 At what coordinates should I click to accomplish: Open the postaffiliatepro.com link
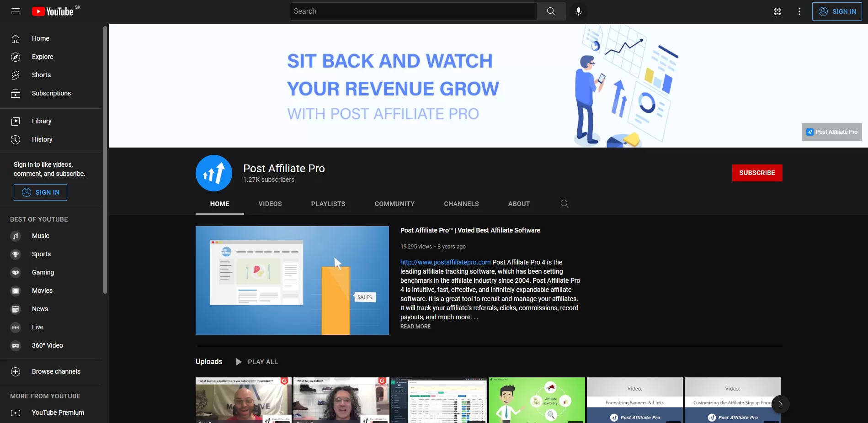(x=444, y=262)
